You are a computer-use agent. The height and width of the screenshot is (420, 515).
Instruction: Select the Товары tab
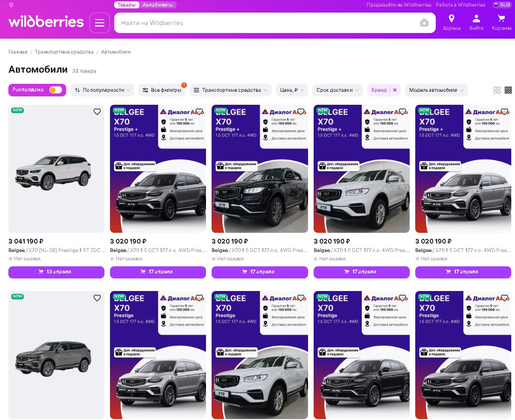point(126,5)
